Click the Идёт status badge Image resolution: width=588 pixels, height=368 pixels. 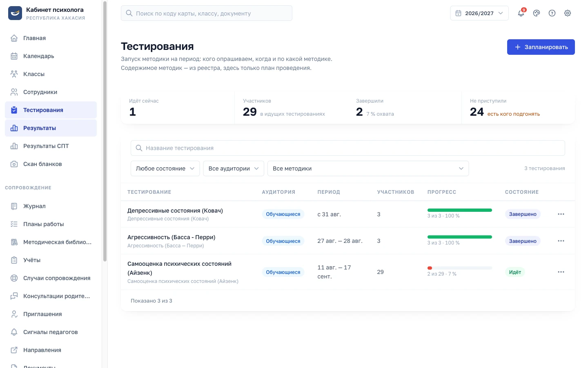pyautogui.click(x=515, y=272)
